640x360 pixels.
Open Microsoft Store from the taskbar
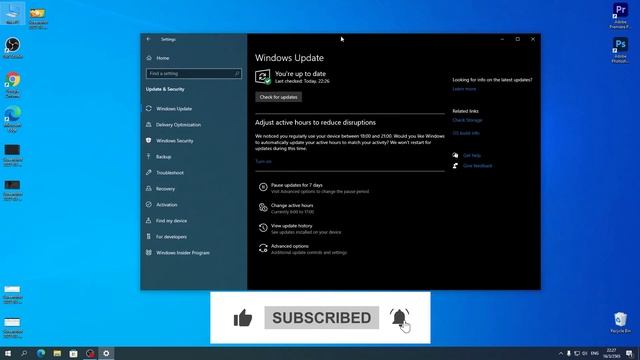(73, 353)
